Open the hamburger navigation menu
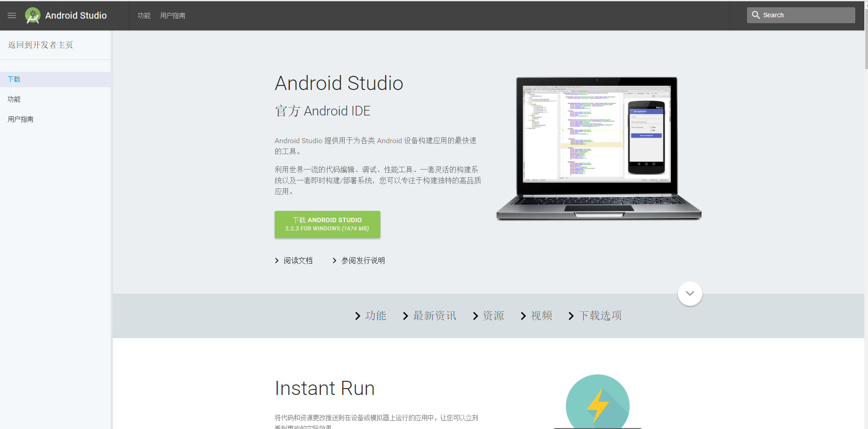Screen dimensions: 868x429 [x=12, y=15]
